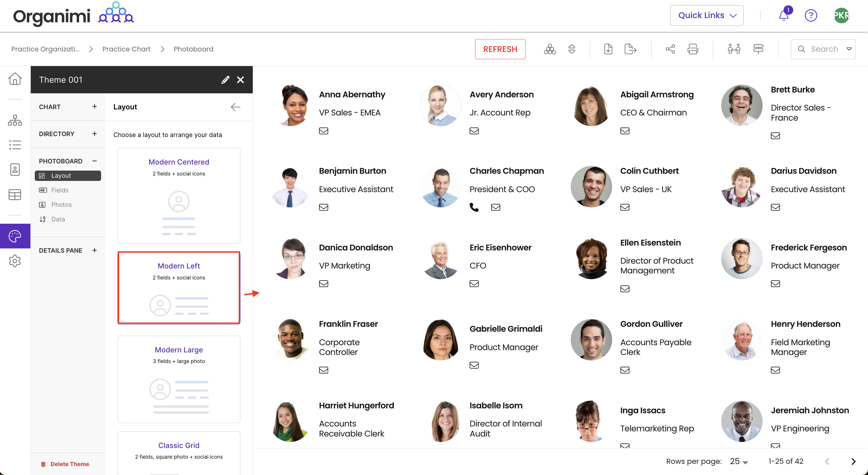Go to Practice Organization breadcrumb
Screen dimensions: 868x475
point(45,49)
